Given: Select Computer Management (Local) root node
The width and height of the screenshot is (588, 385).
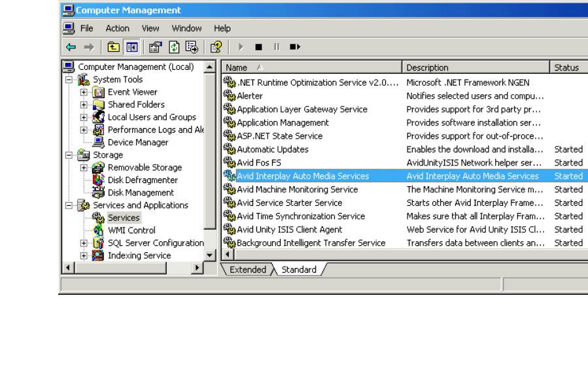Looking at the screenshot, I should click(136, 67).
